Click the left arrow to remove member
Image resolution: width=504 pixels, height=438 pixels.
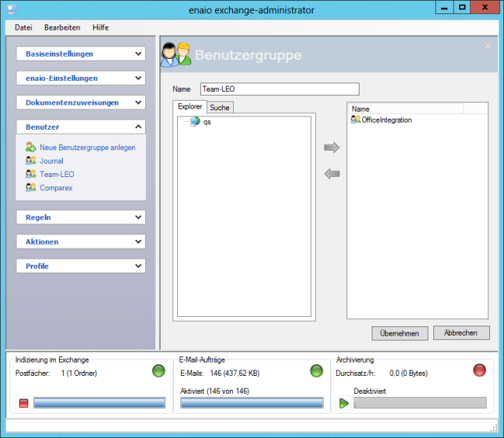click(332, 174)
